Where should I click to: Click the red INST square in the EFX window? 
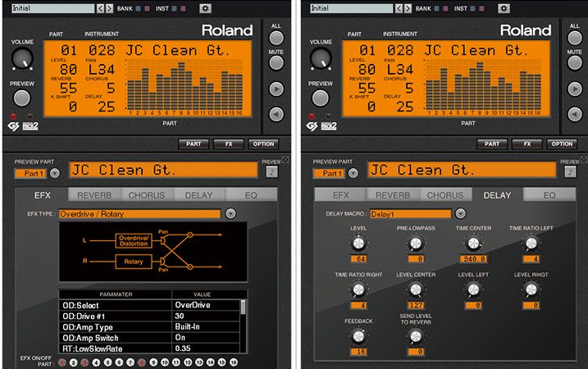pyautogui.click(x=183, y=8)
